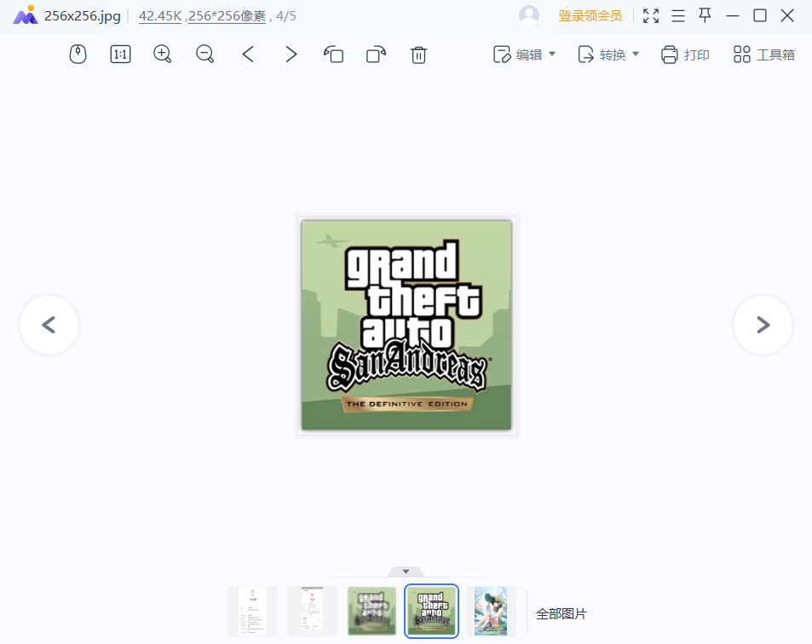Screen dimensions: 812x644
Task: Go to next image in toolbar
Action: coord(291,54)
